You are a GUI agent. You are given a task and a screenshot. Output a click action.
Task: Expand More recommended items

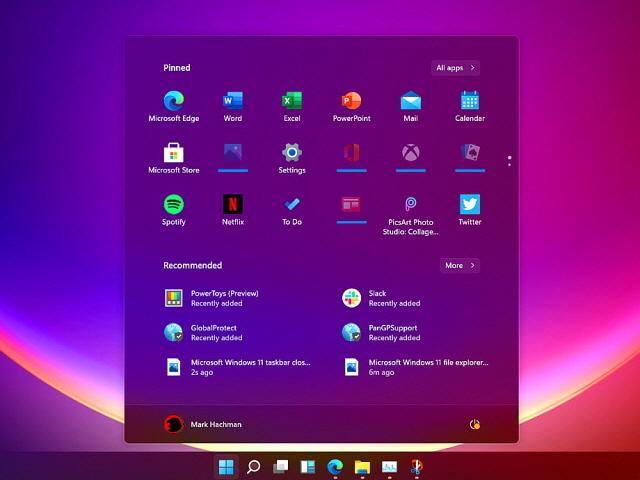coord(460,265)
